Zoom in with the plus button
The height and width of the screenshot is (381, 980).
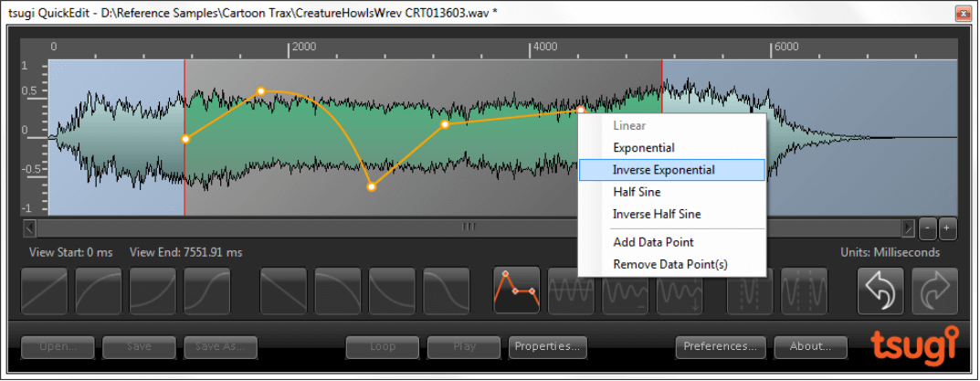pos(947,229)
